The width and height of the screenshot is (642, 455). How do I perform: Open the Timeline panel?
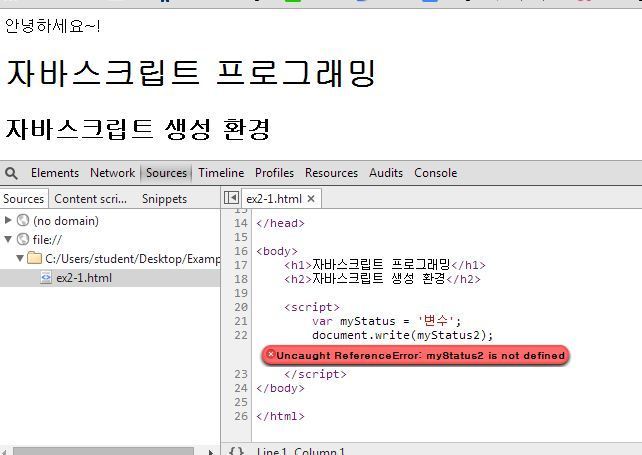tap(221, 173)
